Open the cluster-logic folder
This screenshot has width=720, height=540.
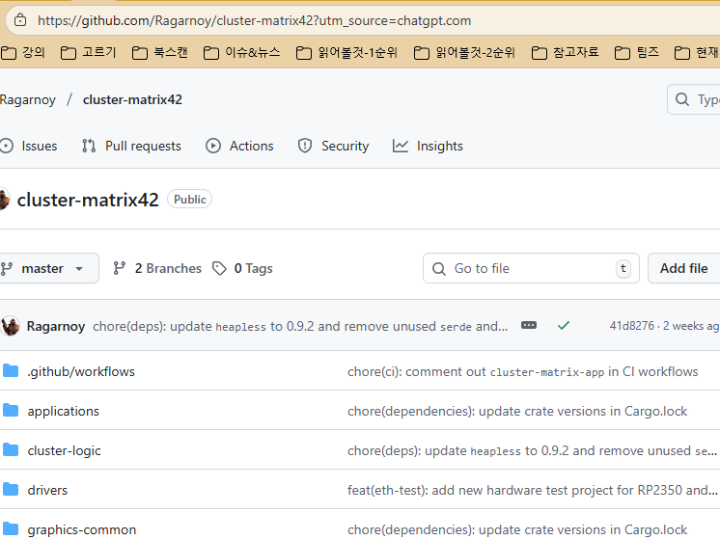(64, 451)
